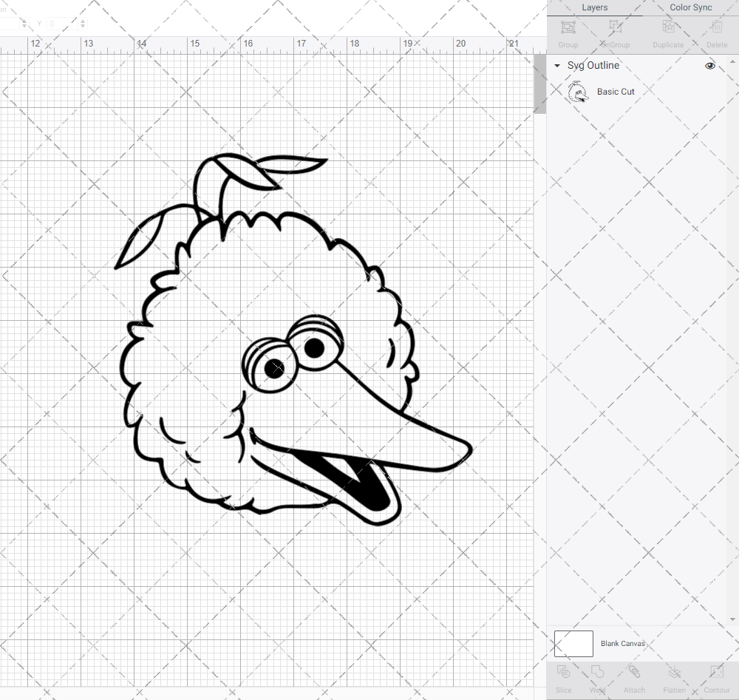This screenshot has width=739, height=700.
Task: Open the Layers tab
Action: tap(594, 7)
